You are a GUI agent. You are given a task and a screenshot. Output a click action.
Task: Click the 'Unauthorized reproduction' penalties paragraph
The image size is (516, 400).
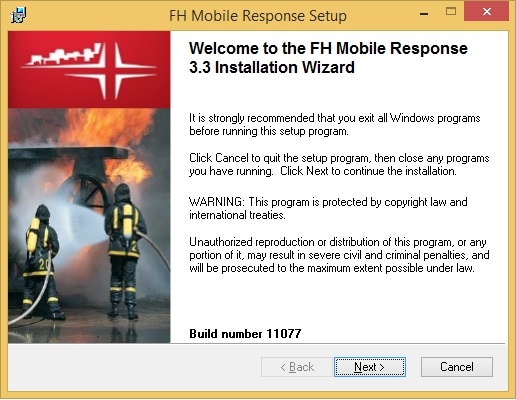[339, 255]
